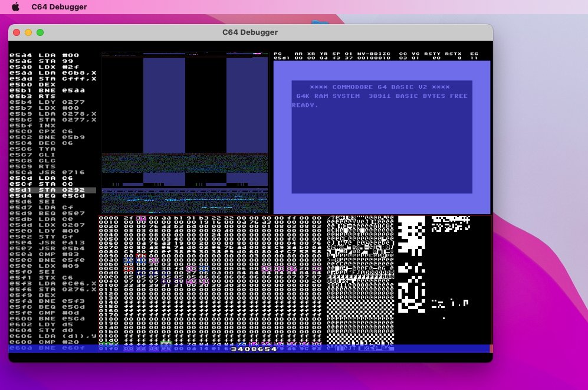Screen dimensions: 588x390
Task: Click the 38911 BASIC BYTES FREE text
Action: 418,96
